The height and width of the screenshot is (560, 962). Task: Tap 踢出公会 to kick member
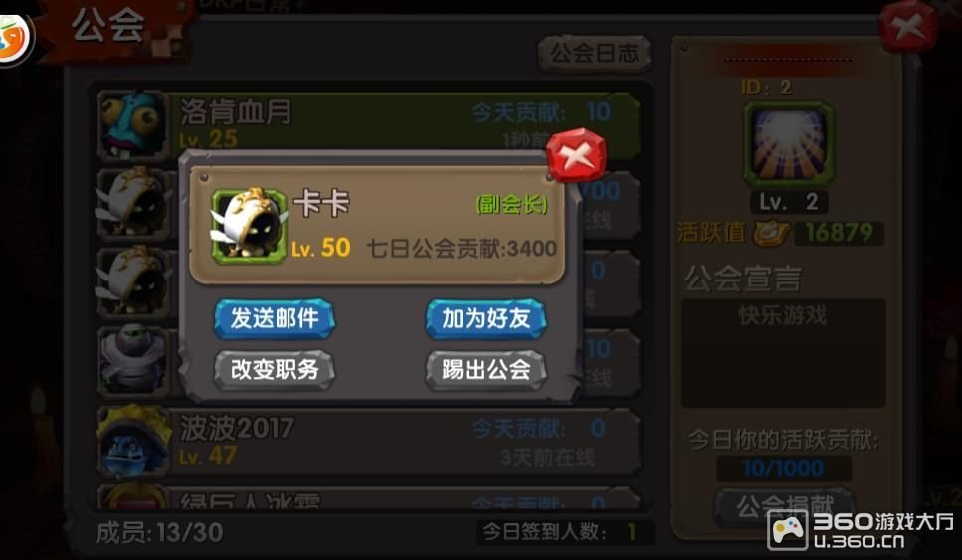(485, 369)
